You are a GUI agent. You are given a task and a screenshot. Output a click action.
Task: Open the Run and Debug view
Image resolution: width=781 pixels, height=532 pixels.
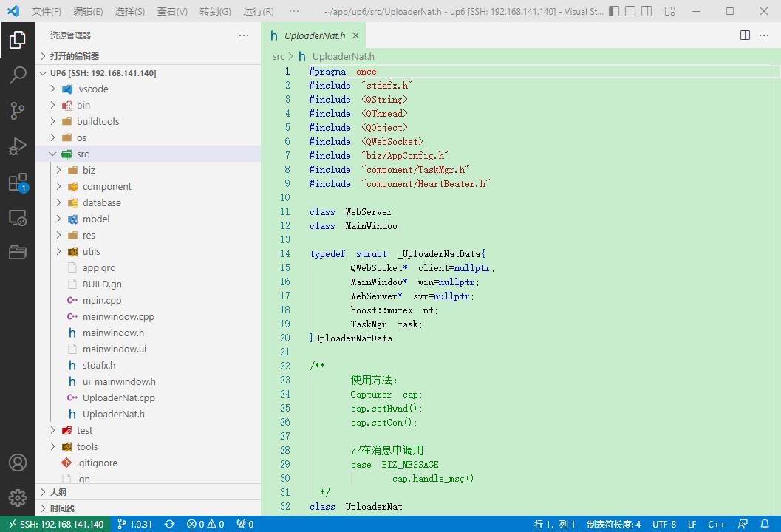tap(18, 146)
